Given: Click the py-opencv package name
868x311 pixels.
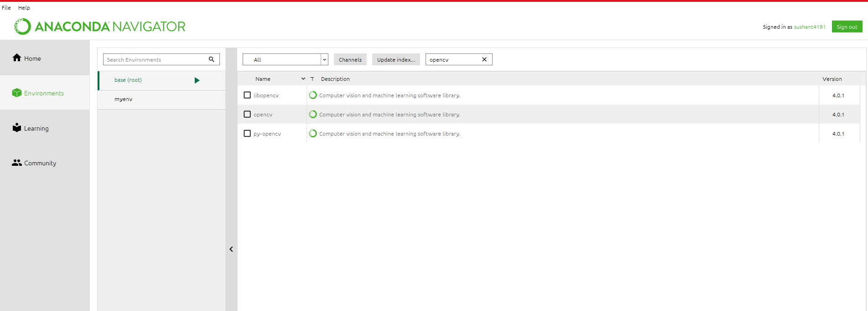Looking at the screenshot, I should click(x=267, y=134).
